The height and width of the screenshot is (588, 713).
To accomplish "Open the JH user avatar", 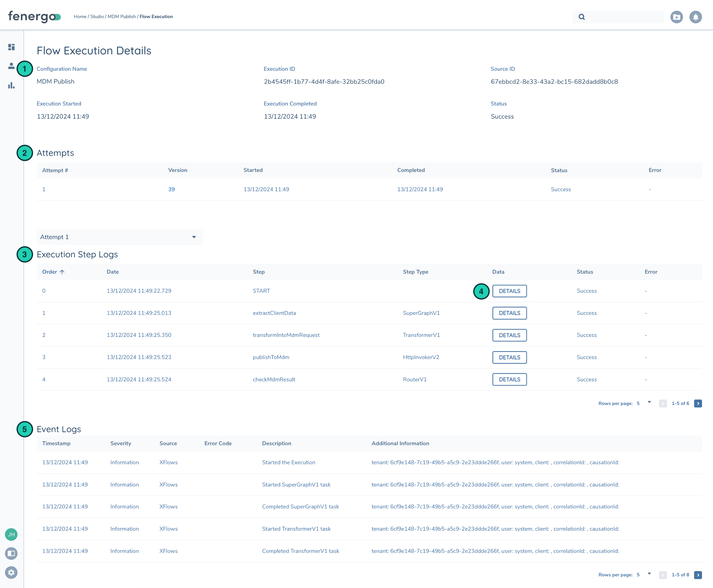I will pos(11,534).
